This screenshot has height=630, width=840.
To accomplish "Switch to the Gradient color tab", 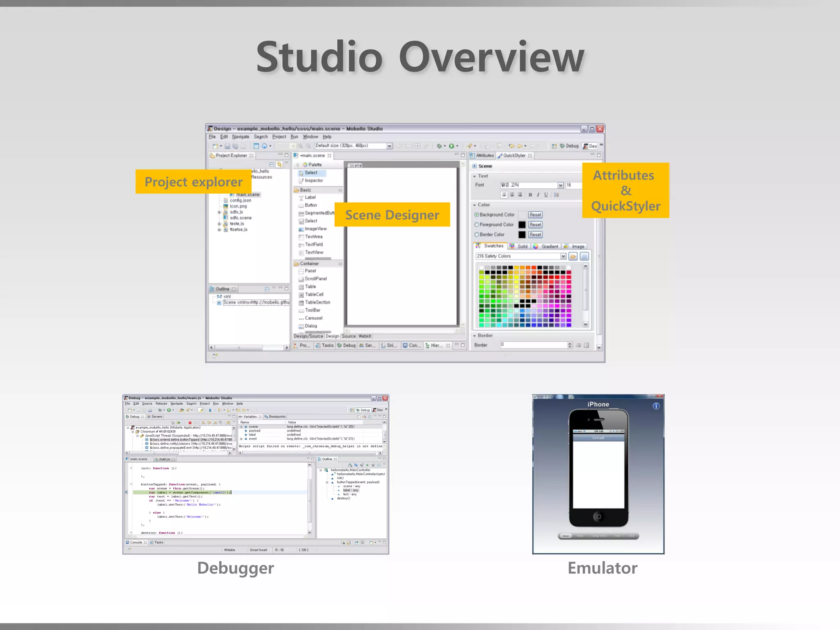I will (x=549, y=247).
